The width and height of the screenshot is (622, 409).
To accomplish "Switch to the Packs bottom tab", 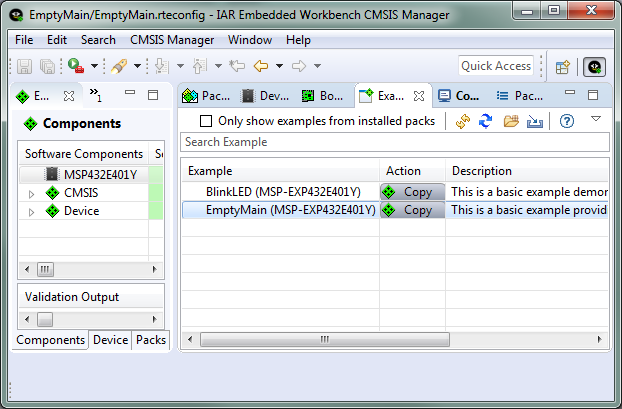I will (150, 340).
